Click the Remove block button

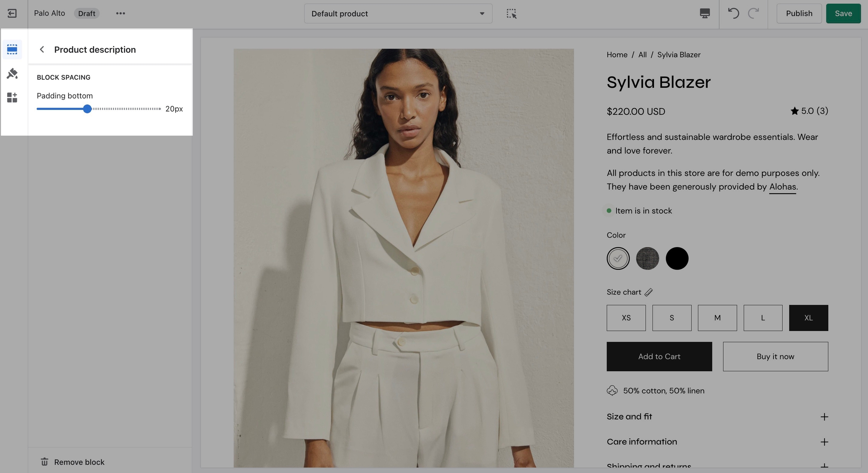(x=72, y=462)
